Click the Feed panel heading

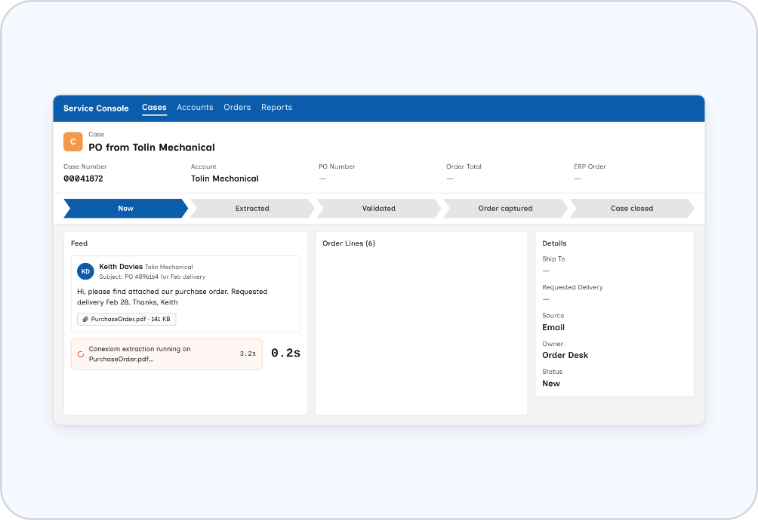tap(79, 244)
